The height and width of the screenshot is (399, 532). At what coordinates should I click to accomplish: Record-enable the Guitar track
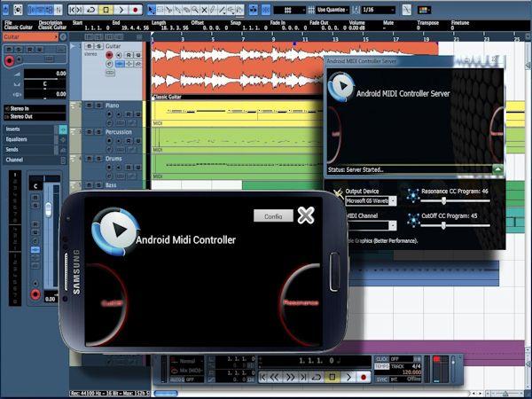[109, 55]
